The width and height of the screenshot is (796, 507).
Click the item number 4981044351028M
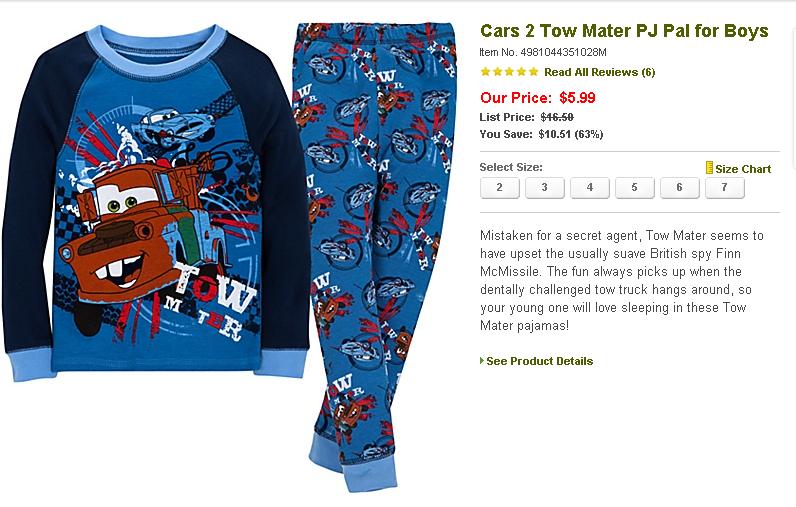click(x=563, y=52)
